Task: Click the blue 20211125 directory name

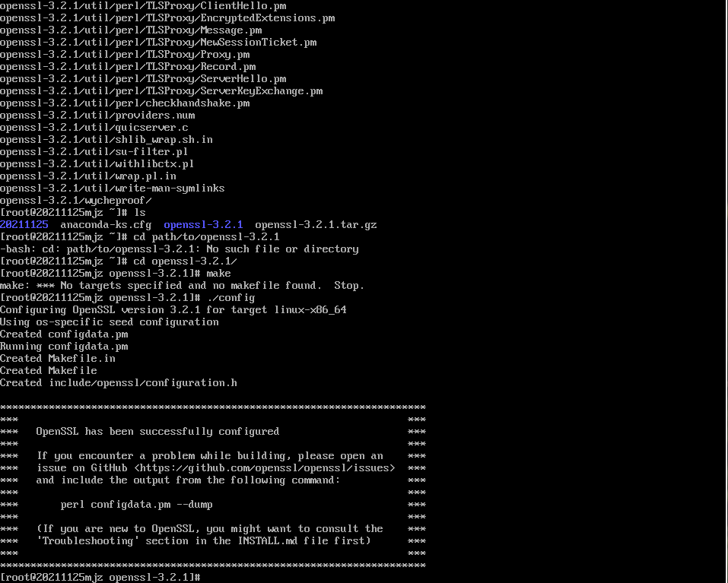Action: point(24,224)
